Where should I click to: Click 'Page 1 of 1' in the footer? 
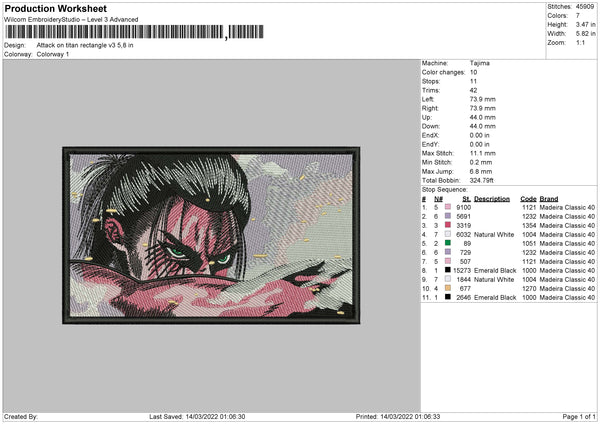579,416
